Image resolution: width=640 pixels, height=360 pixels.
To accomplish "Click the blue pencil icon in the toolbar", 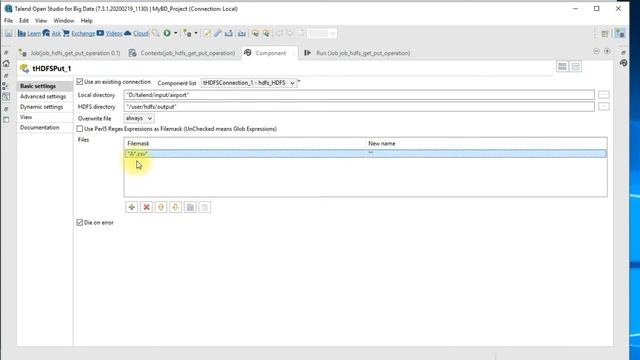I will click(x=218, y=33).
